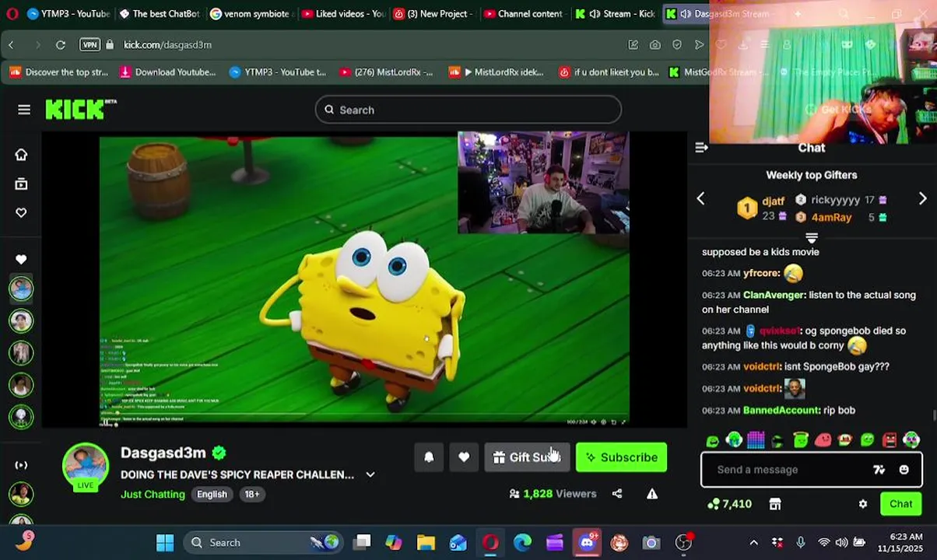Go to the Kick home page logo
Screen dimensions: 937x560
(80, 110)
